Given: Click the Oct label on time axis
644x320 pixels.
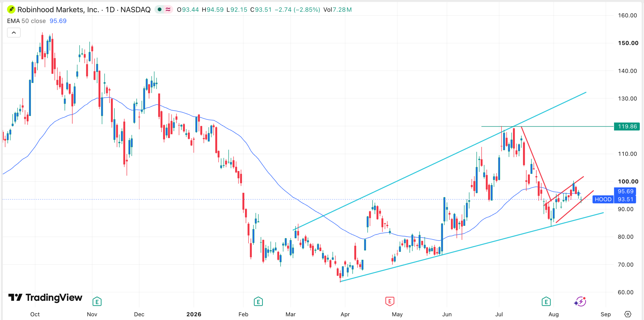Looking at the screenshot, I should (x=35, y=314).
